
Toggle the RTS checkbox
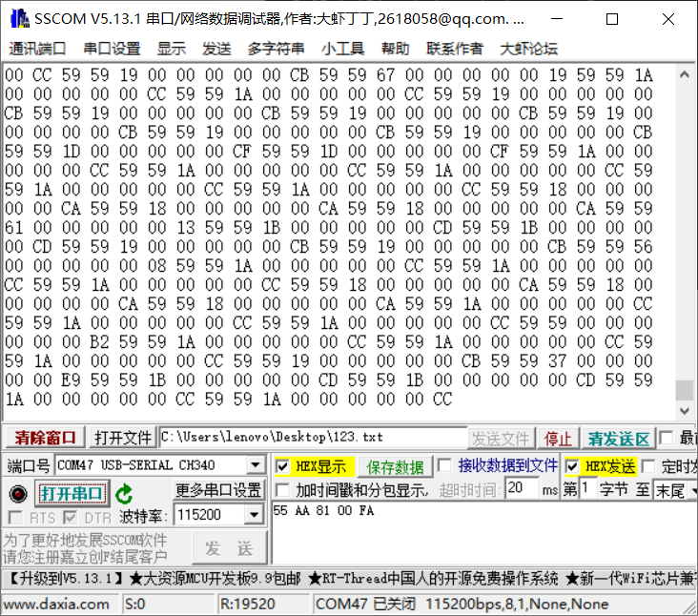15,518
